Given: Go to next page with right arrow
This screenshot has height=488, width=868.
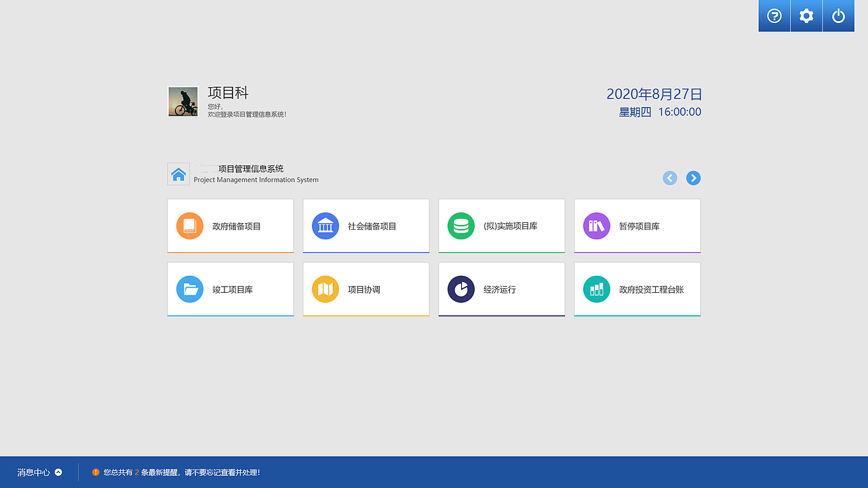Looking at the screenshot, I should (x=693, y=178).
